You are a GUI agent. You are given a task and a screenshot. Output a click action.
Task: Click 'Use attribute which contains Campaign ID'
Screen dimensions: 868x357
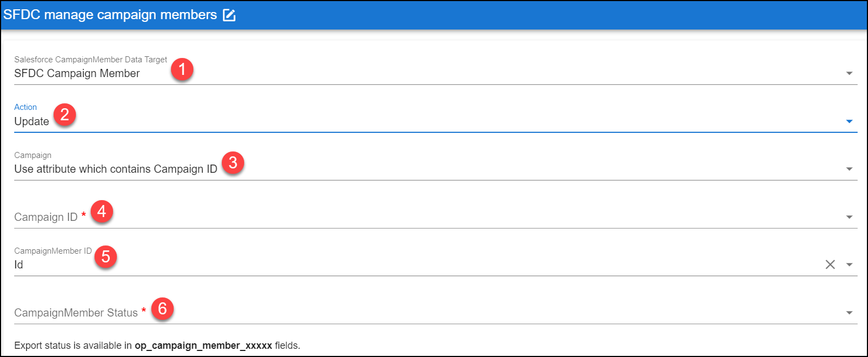[x=116, y=169]
